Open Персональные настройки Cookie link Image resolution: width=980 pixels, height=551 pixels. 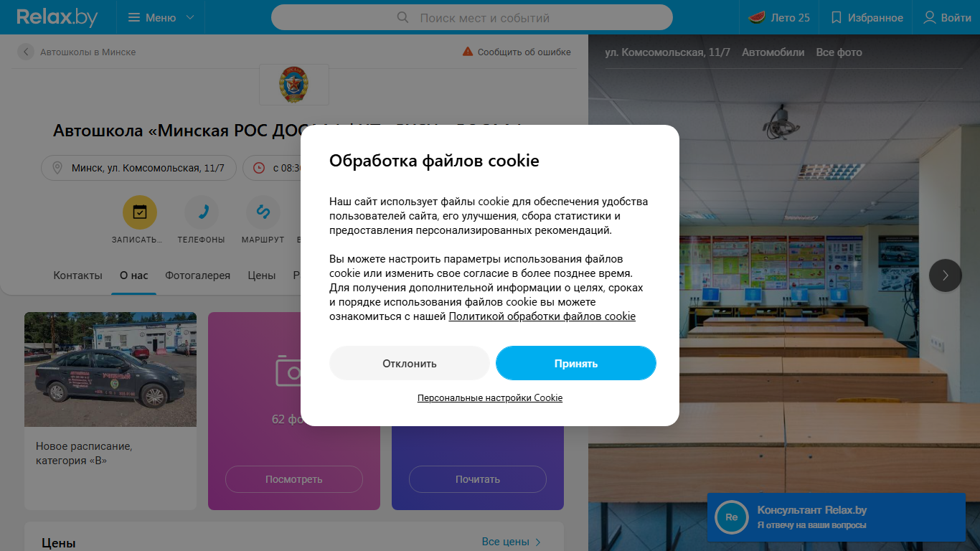[x=490, y=397]
